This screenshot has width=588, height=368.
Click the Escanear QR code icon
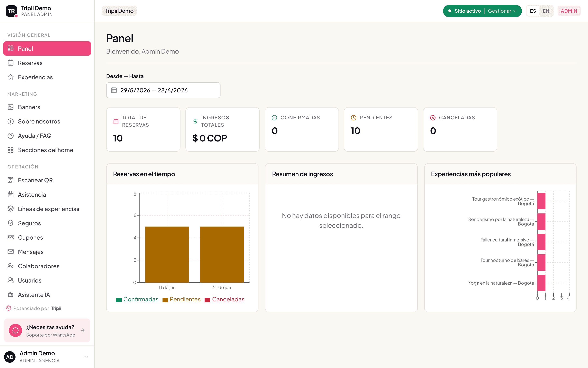click(x=10, y=180)
